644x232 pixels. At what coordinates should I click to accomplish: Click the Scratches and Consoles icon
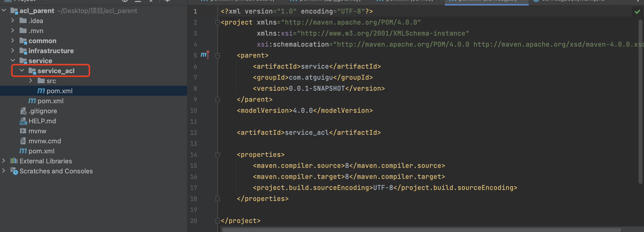click(x=14, y=171)
